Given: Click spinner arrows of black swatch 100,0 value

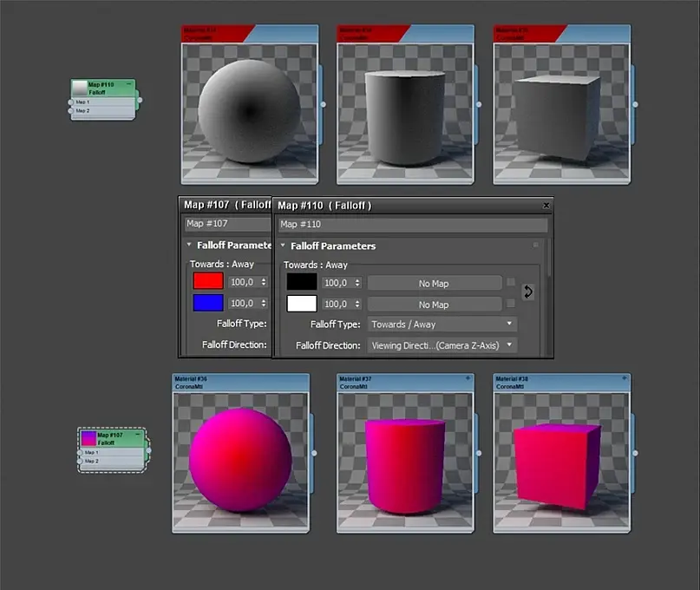Looking at the screenshot, I should [x=357, y=283].
